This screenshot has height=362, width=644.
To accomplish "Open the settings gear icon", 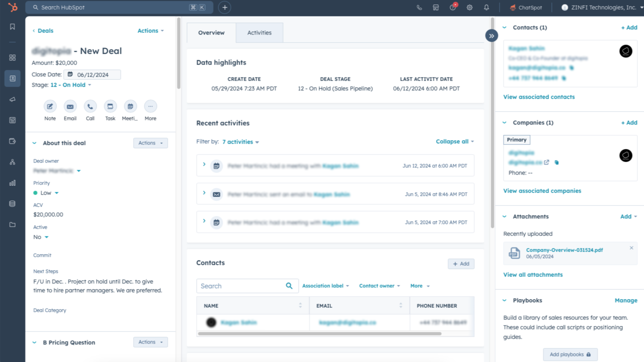I will pyautogui.click(x=469, y=8).
